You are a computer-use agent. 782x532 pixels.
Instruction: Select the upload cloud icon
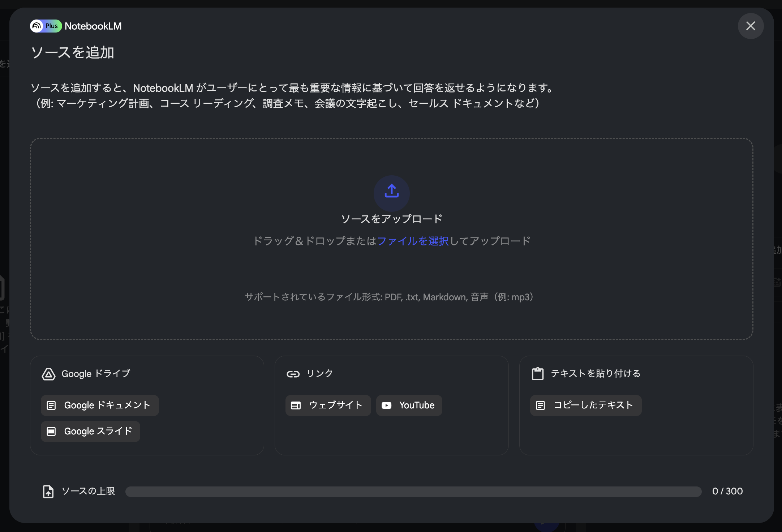(391, 193)
